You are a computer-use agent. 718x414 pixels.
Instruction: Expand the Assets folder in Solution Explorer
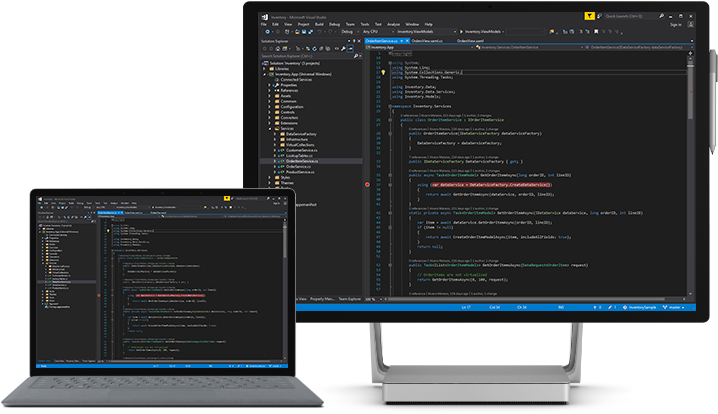coord(270,96)
